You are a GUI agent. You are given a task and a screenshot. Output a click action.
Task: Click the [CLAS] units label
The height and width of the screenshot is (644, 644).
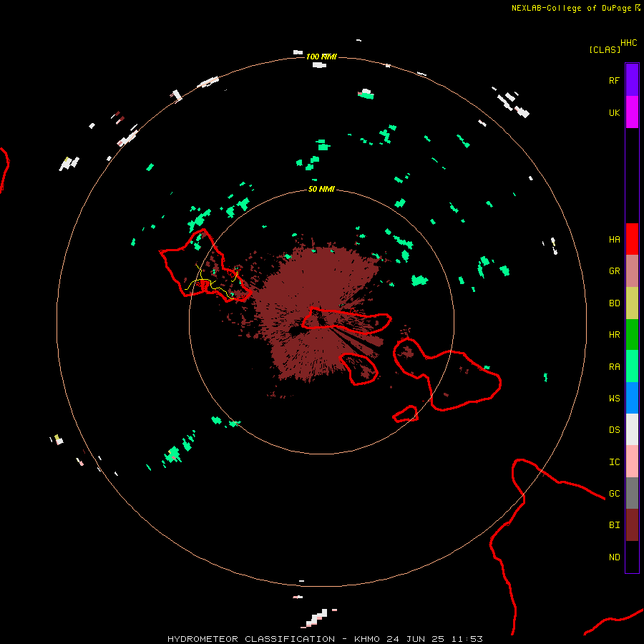[605, 49]
